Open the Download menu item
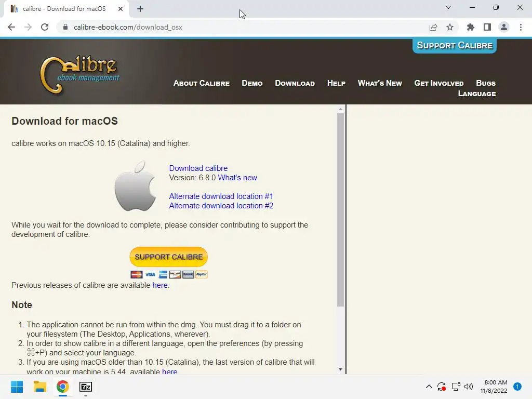The height and width of the screenshot is (399, 532). tap(295, 83)
